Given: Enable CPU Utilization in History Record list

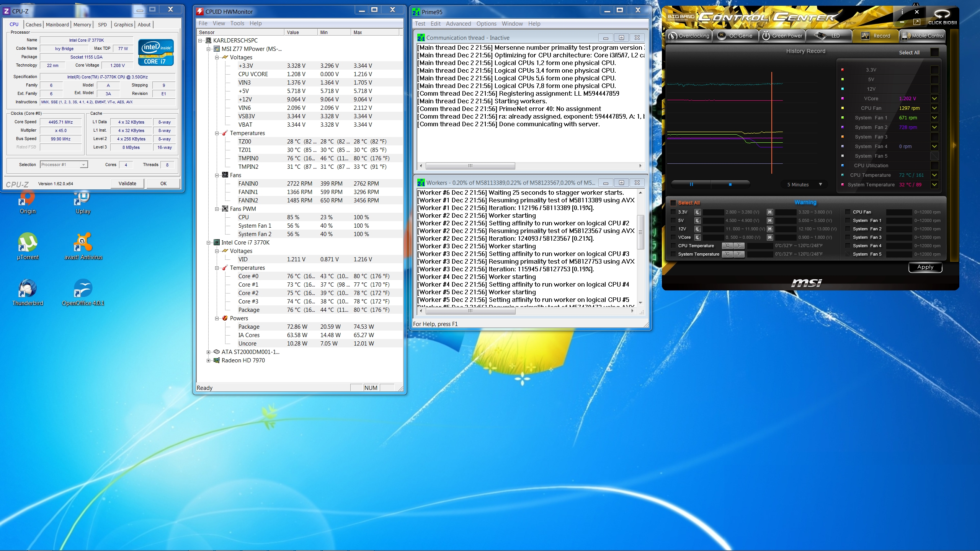Looking at the screenshot, I should [934, 165].
